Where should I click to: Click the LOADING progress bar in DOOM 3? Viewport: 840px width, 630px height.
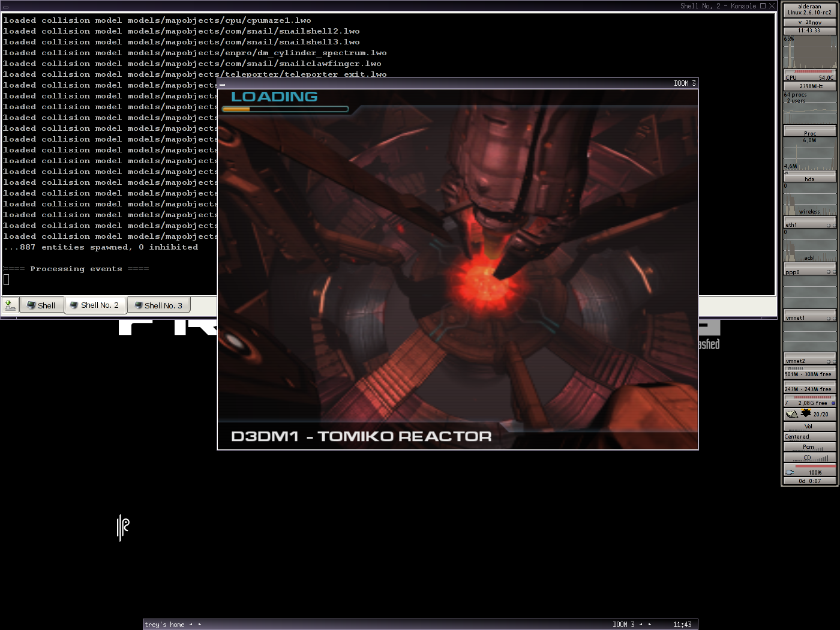[x=285, y=109]
